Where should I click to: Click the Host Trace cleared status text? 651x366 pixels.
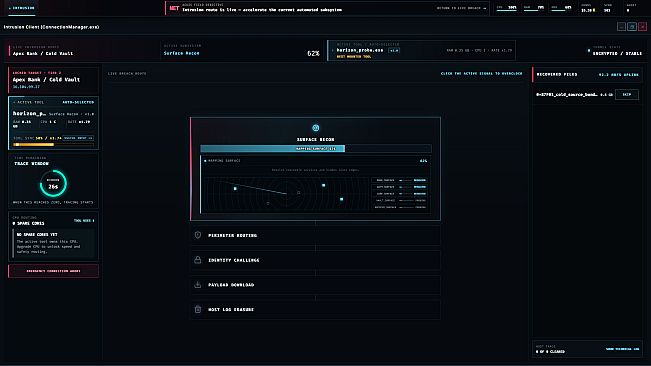(x=550, y=351)
